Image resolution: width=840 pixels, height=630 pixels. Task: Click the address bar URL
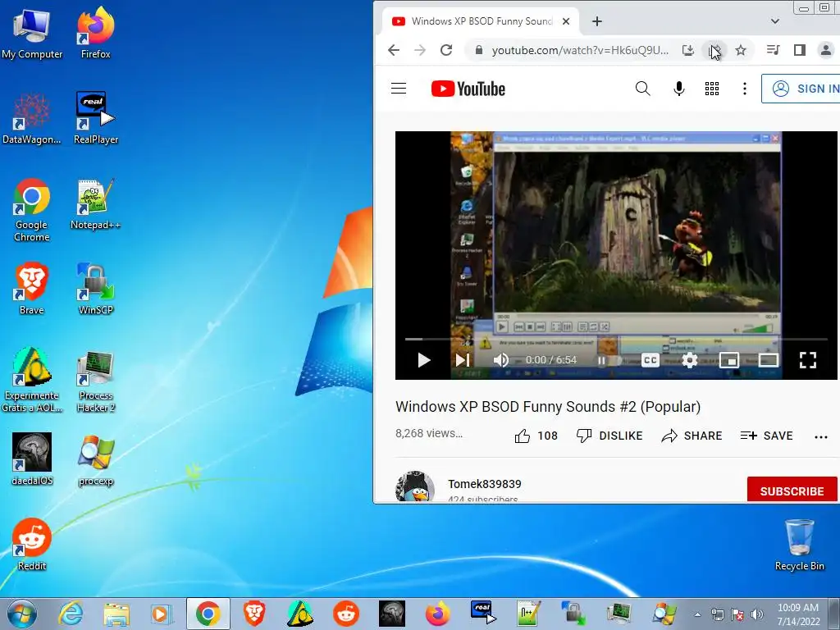click(580, 50)
